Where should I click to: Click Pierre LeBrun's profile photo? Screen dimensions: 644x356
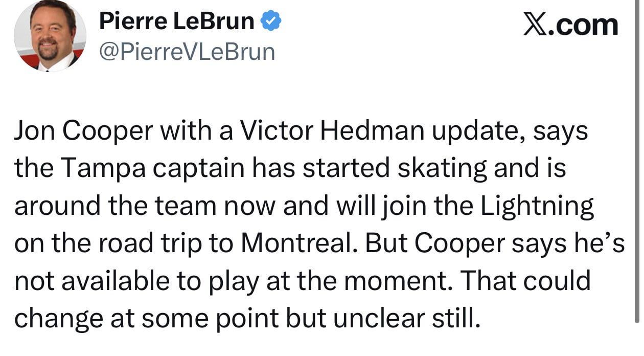point(50,36)
